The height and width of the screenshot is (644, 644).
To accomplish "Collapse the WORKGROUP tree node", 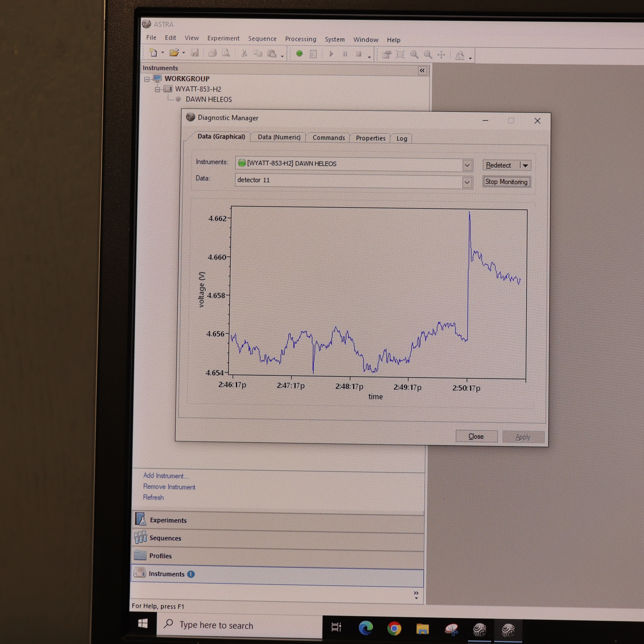I will 147,79.
